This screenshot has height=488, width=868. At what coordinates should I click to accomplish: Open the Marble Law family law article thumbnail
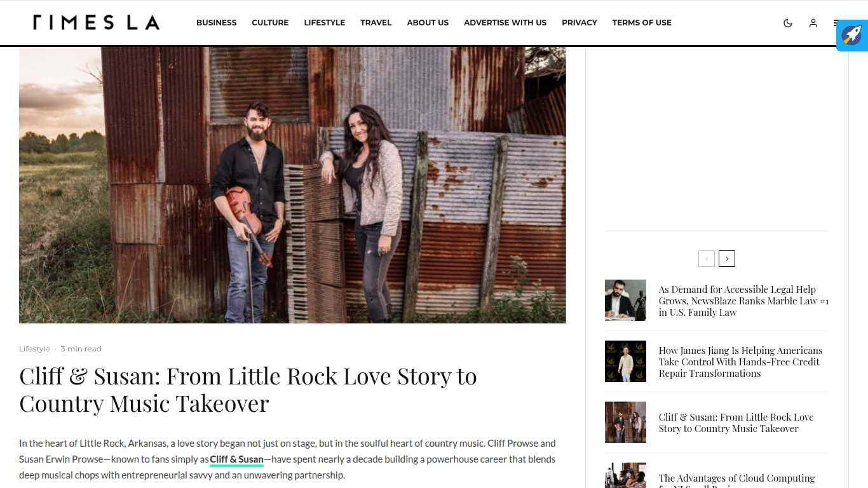pyautogui.click(x=625, y=300)
